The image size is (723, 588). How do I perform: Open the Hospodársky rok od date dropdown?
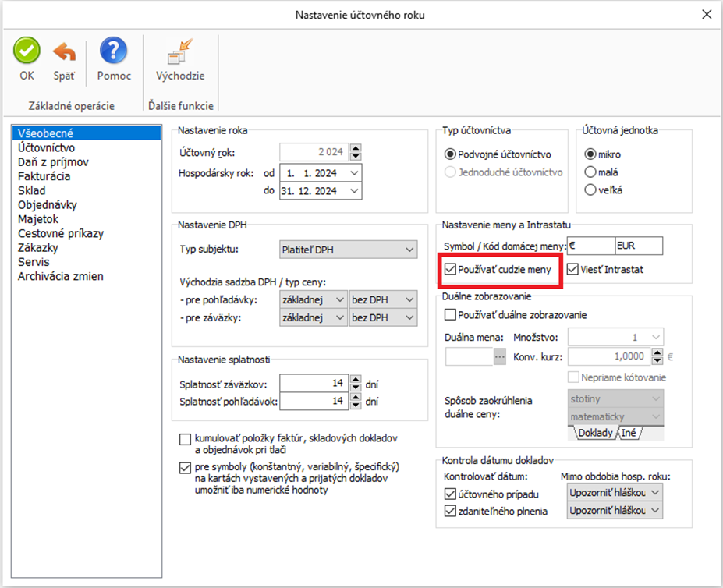(356, 172)
